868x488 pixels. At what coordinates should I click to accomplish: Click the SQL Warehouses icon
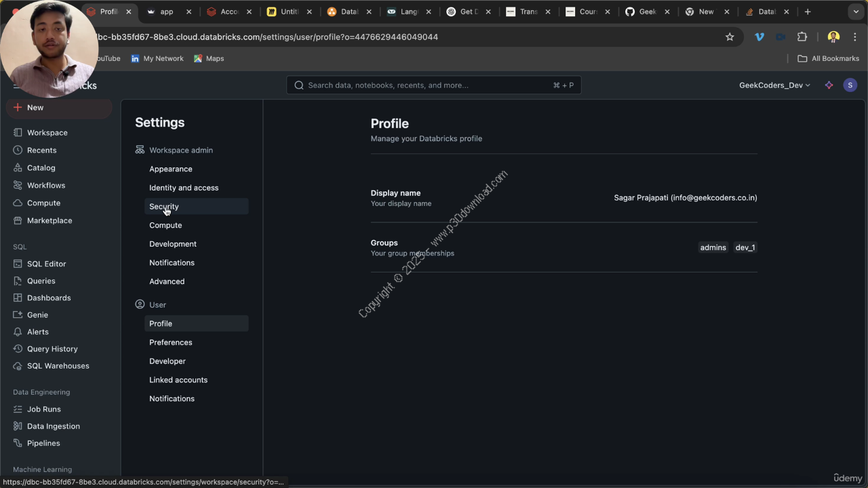pyautogui.click(x=18, y=365)
